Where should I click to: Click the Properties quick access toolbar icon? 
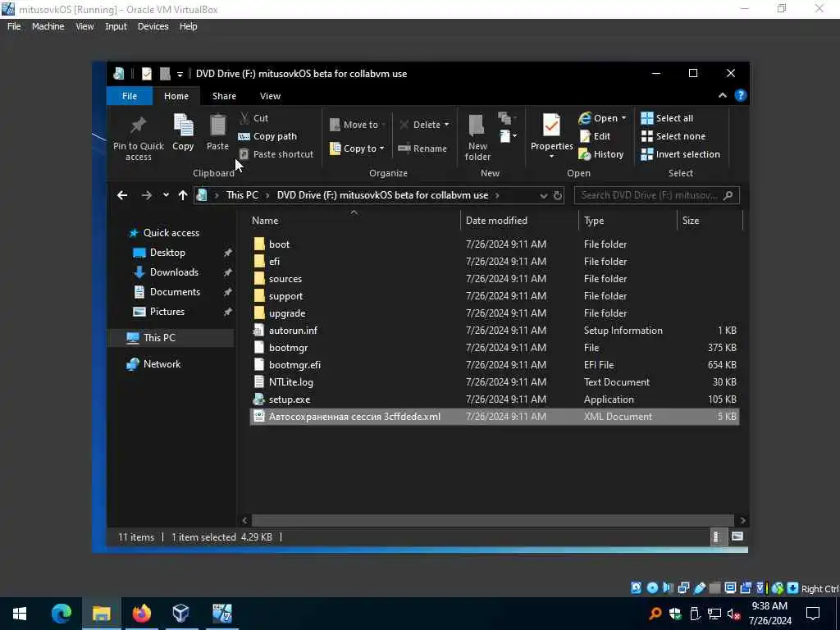[x=146, y=74]
